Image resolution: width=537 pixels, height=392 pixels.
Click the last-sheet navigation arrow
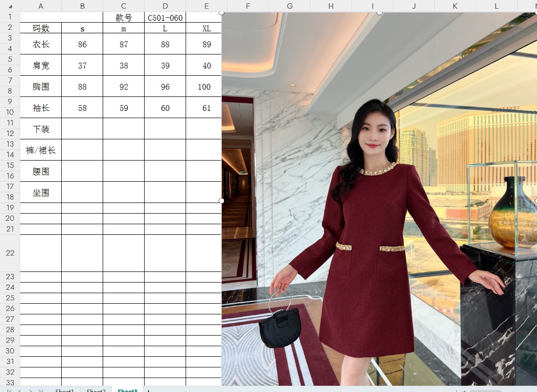coord(41,390)
